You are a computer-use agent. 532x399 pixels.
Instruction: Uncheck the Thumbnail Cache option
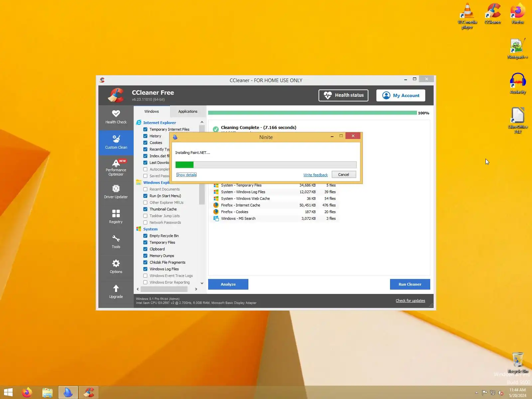[145, 209]
